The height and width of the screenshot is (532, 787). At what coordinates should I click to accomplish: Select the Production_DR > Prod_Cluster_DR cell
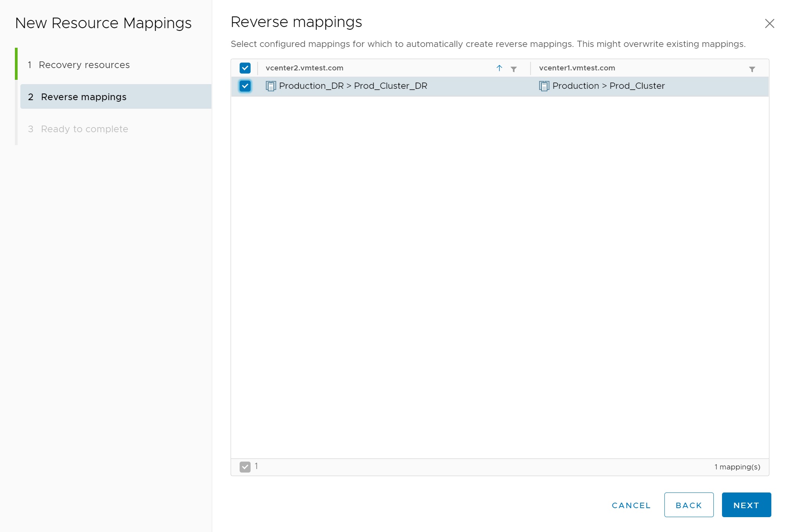(x=353, y=86)
